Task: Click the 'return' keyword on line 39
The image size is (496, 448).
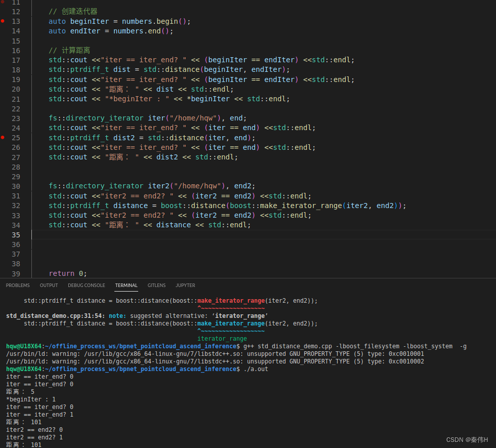Action: click(x=62, y=273)
